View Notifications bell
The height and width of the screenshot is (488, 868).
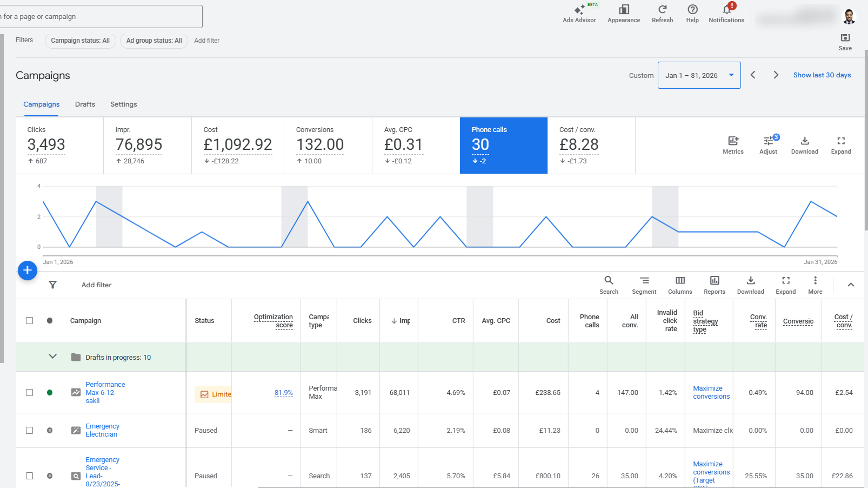coord(726,14)
